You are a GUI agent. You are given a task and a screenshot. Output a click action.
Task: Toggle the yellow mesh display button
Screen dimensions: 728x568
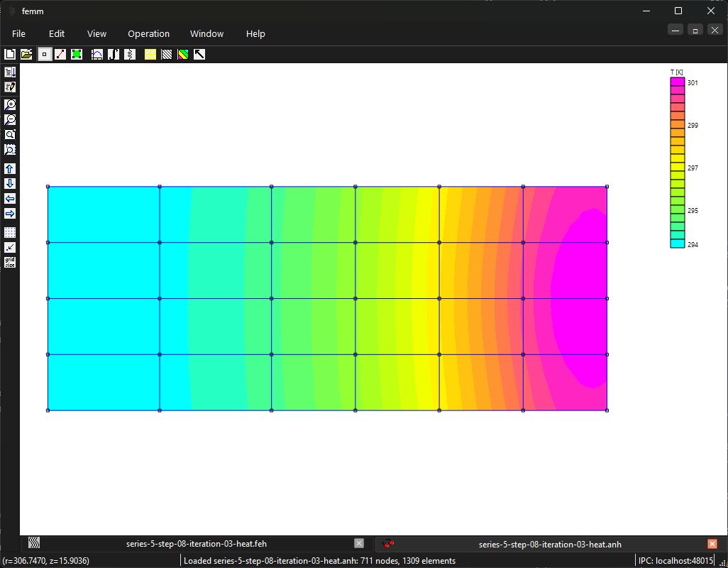(150, 55)
